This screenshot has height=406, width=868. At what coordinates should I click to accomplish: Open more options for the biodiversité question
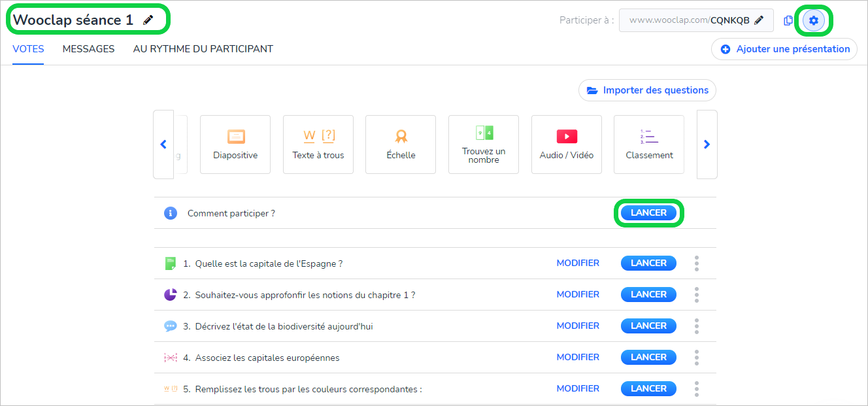(697, 326)
